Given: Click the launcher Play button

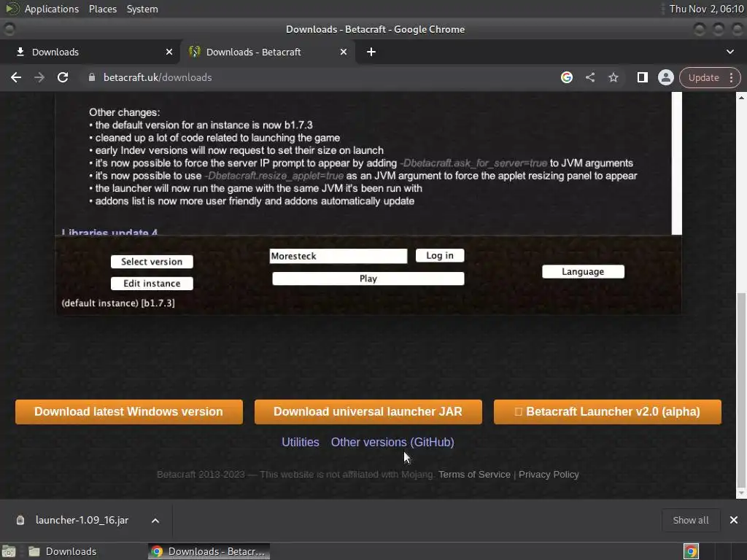Looking at the screenshot, I should [x=368, y=279].
